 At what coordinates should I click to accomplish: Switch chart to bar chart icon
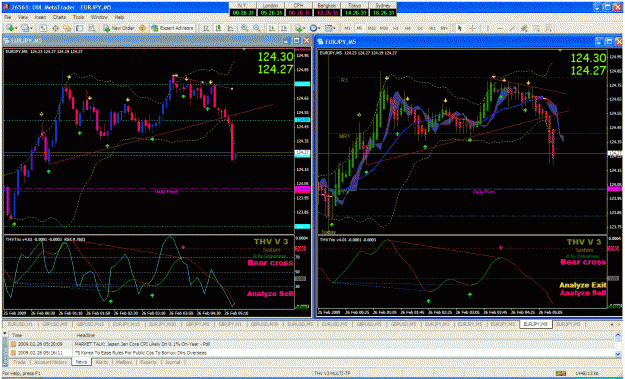pos(206,28)
